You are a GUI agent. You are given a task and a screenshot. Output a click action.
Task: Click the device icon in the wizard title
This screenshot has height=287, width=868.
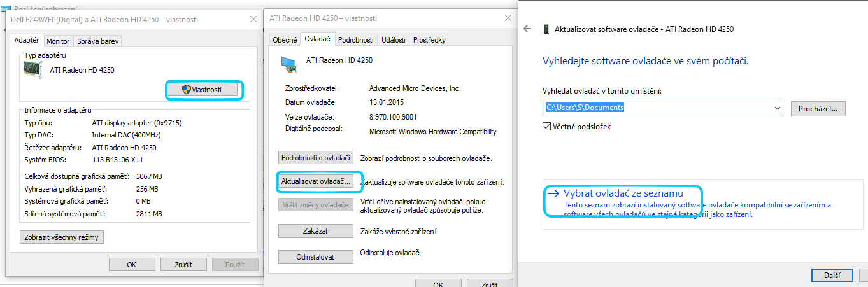pos(546,29)
